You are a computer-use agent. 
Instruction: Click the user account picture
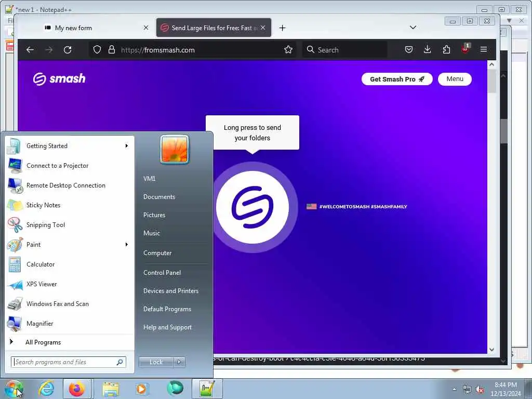pos(175,149)
